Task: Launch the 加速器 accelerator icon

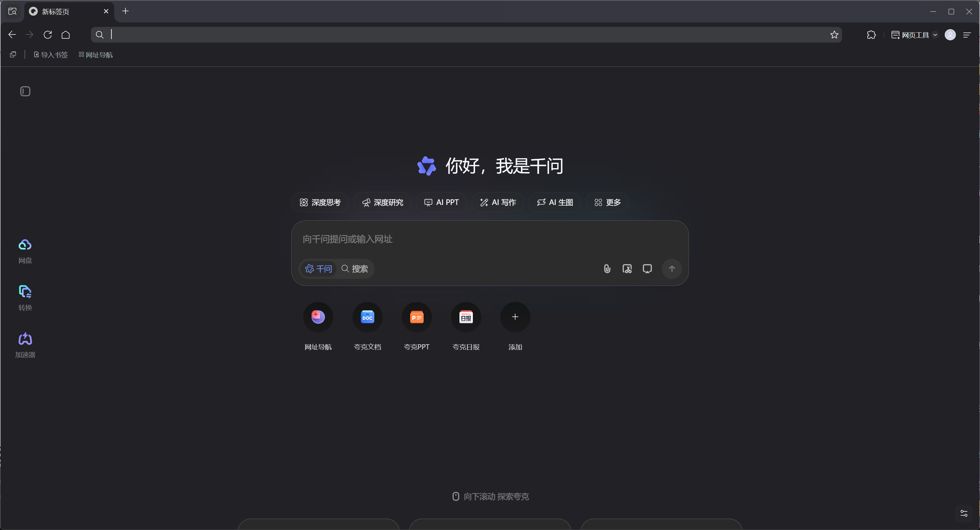Action: click(25, 339)
